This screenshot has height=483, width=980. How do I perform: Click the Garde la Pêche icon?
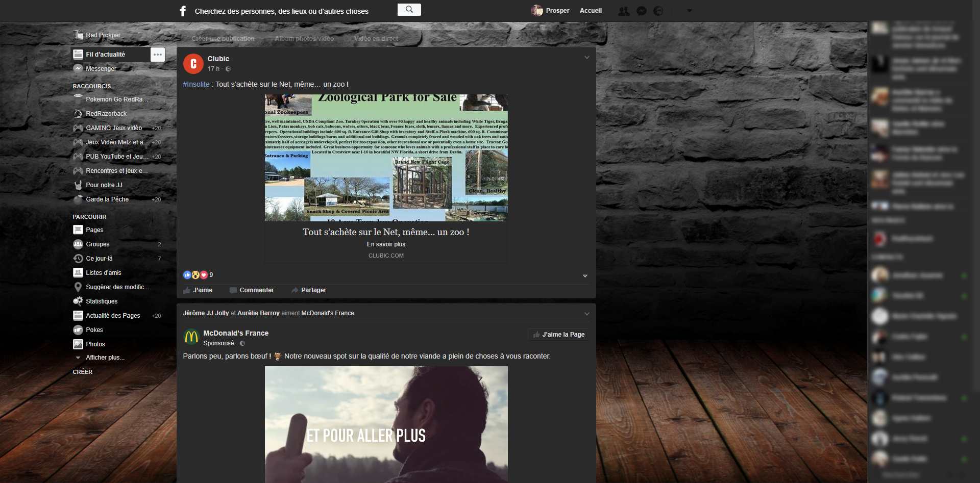(78, 199)
